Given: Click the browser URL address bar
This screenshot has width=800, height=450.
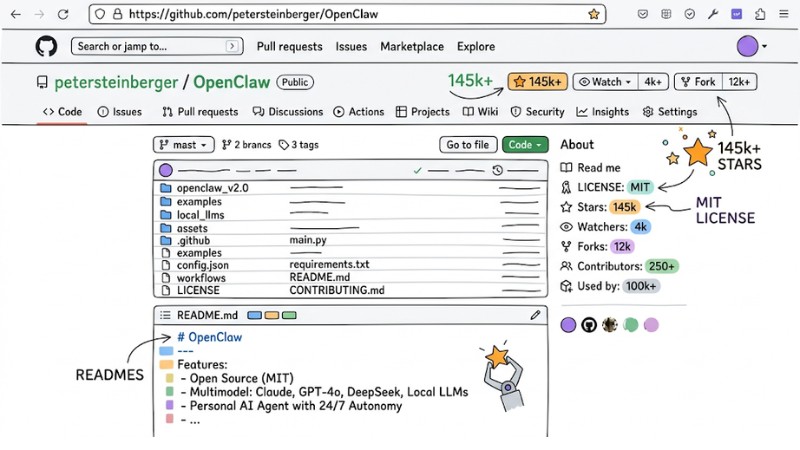Looking at the screenshot, I should [x=347, y=14].
